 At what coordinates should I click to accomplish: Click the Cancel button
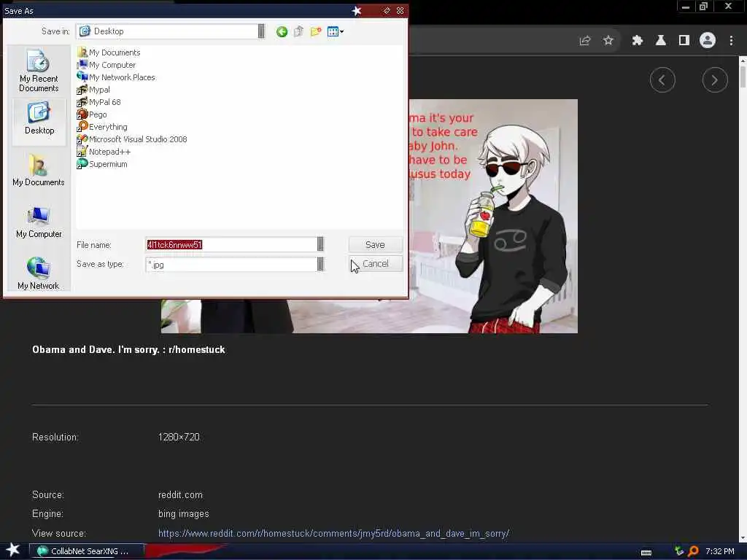376,264
